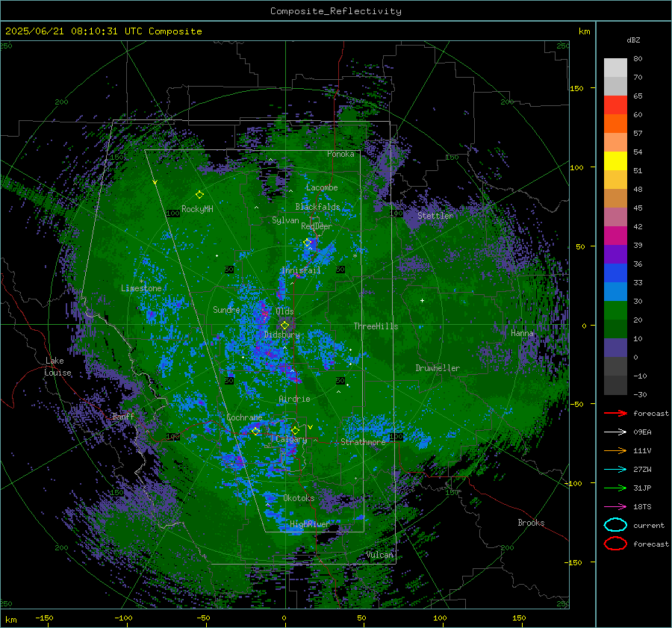
Task: Click the bright green swatch below 30
Action: click(x=615, y=311)
